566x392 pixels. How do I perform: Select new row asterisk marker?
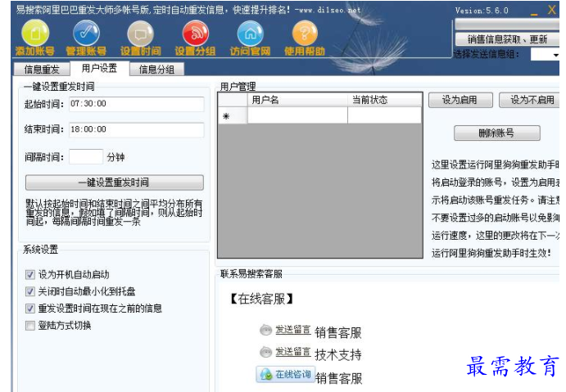coord(233,116)
